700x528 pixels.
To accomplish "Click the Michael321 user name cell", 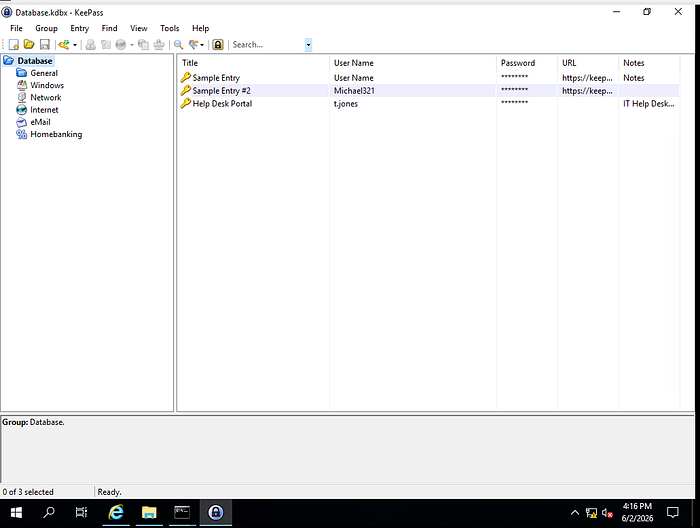I will 354,91.
